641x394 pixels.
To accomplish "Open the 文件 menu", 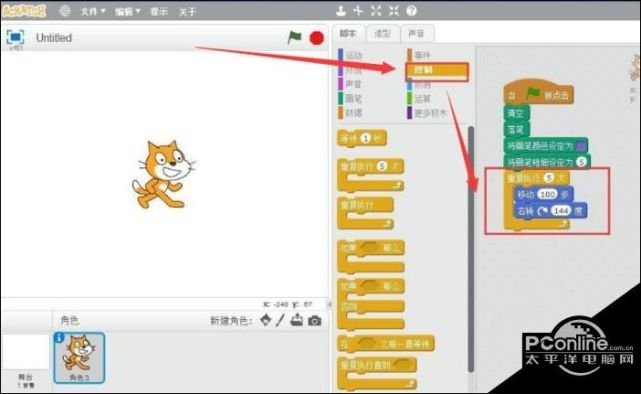I will coord(92,11).
